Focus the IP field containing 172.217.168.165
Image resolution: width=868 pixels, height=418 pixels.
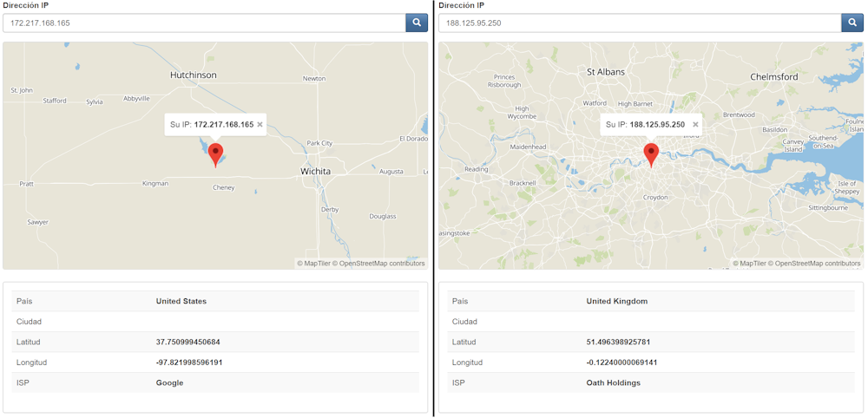204,23
